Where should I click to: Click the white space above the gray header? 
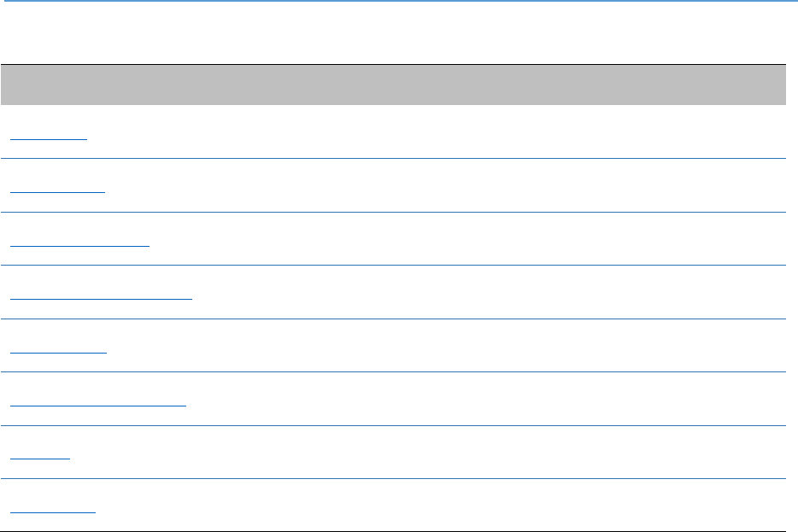pos(393,34)
